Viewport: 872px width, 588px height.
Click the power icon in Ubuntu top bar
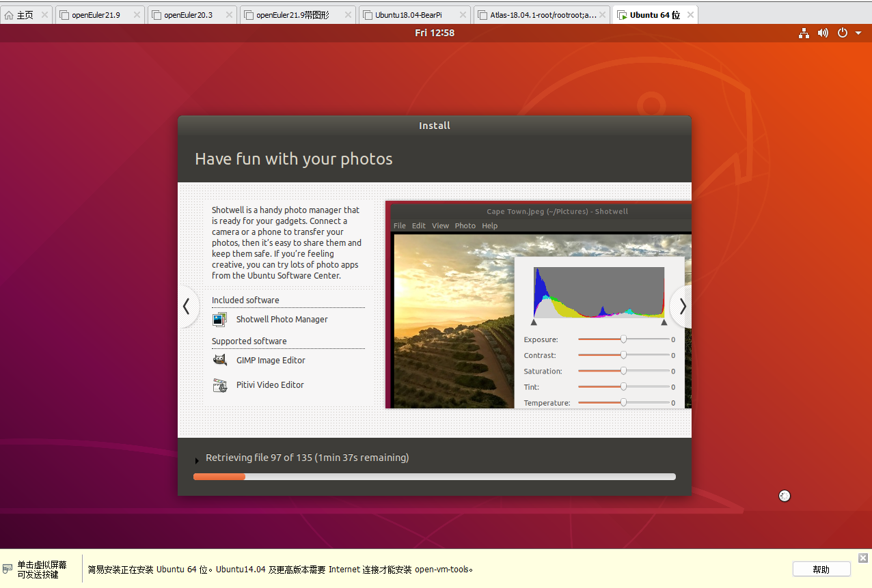click(843, 33)
